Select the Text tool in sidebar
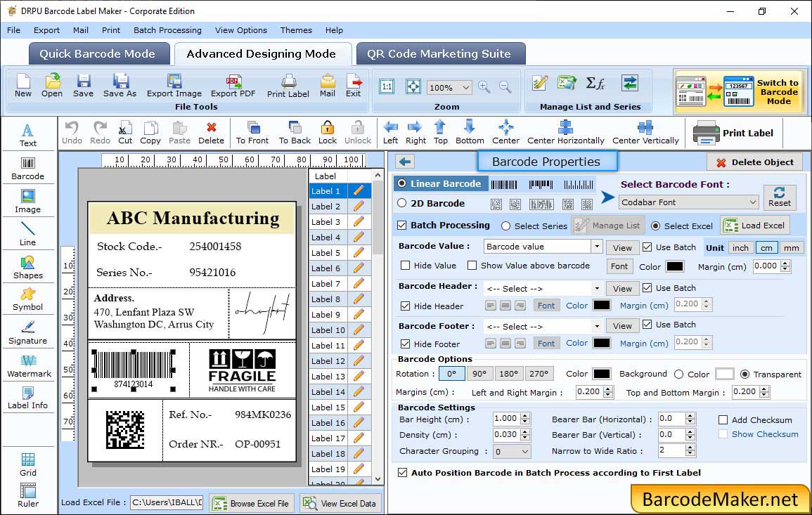The image size is (812, 515). point(28,135)
